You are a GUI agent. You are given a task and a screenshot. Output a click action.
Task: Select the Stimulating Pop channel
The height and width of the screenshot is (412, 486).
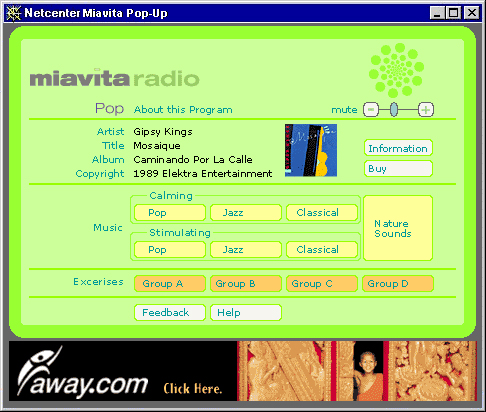170,250
